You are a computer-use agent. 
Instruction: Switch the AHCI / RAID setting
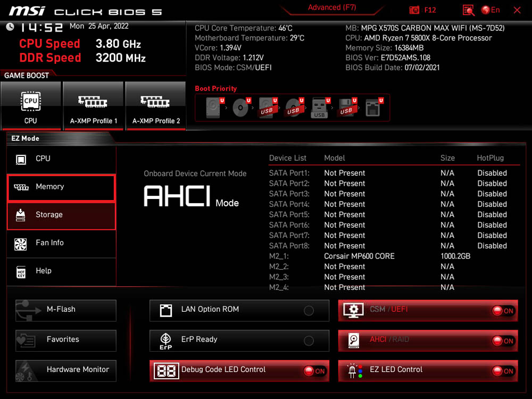pos(428,340)
